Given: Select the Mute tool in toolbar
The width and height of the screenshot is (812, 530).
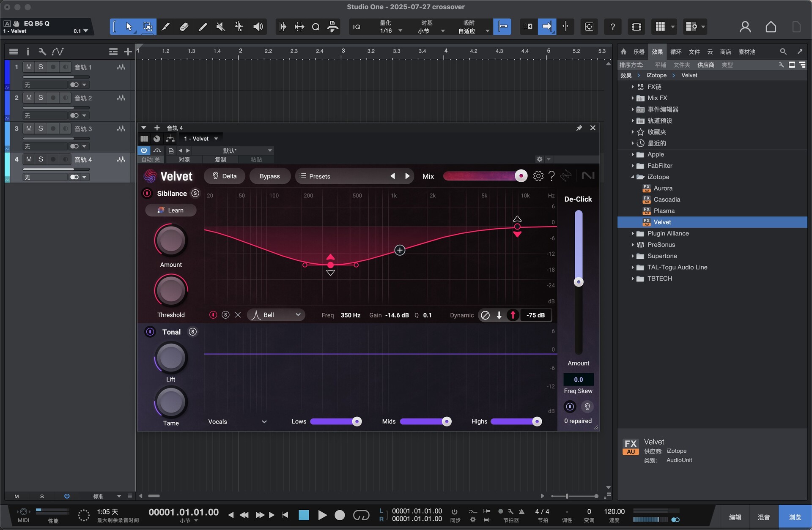Looking at the screenshot, I should tap(220, 27).
